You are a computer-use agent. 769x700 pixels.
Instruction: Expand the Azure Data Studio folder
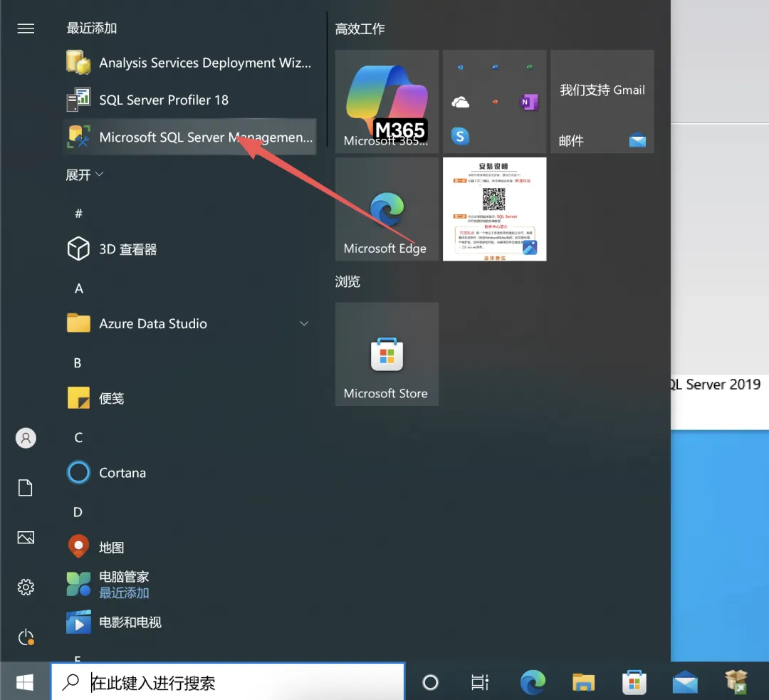189,324
